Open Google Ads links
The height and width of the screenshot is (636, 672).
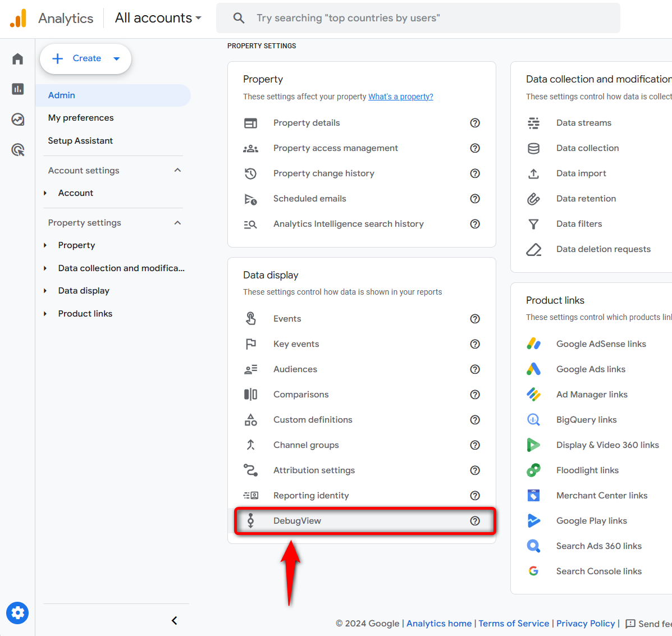pos(591,369)
